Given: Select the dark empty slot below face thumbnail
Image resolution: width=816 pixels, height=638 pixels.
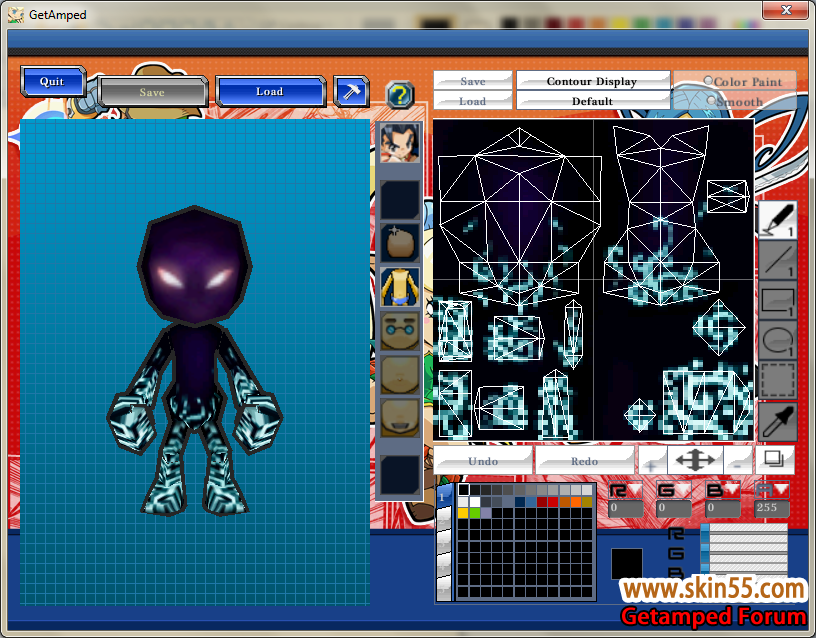Looking at the screenshot, I should (x=399, y=200).
